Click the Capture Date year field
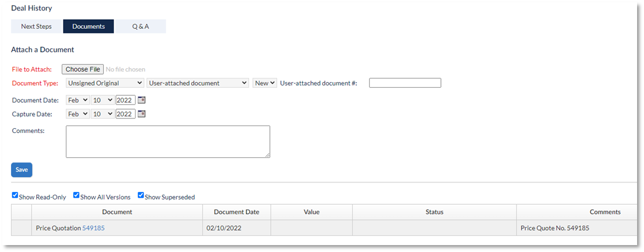Image resolution: width=644 pixels, height=252 pixels. [126, 114]
